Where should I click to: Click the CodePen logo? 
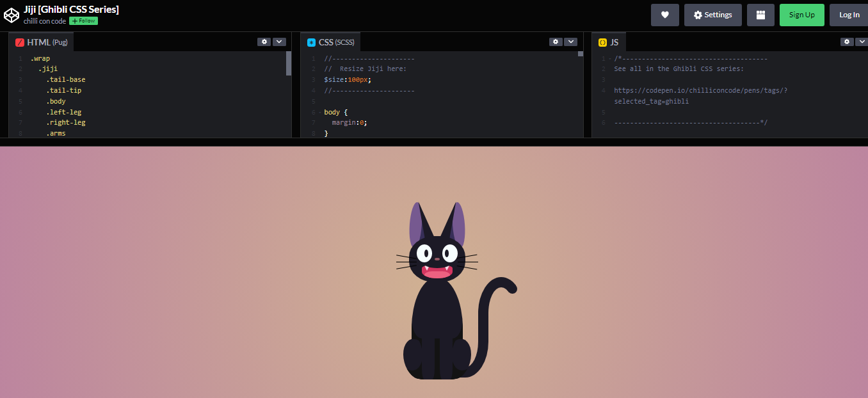11,14
